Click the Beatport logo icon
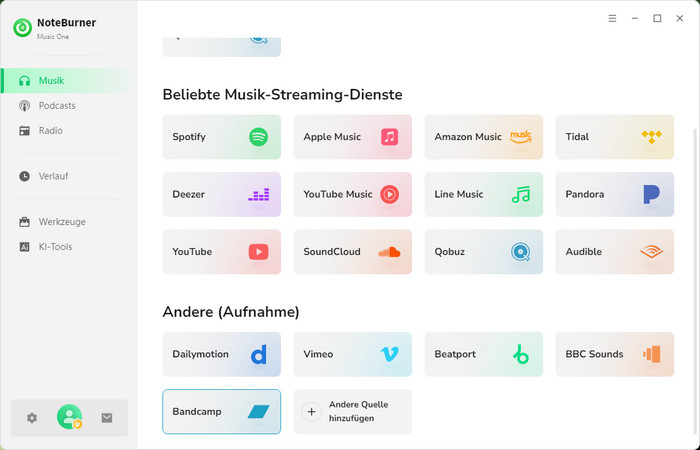Image resolution: width=700 pixels, height=450 pixels. click(521, 354)
